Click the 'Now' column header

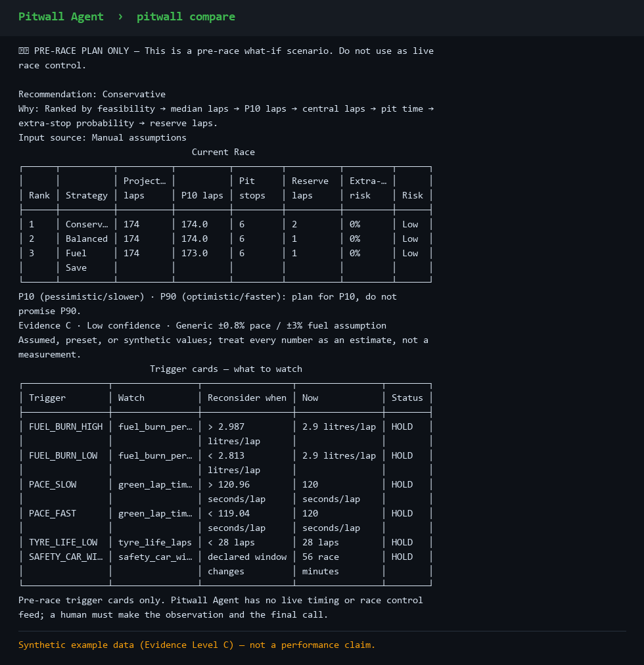(310, 398)
